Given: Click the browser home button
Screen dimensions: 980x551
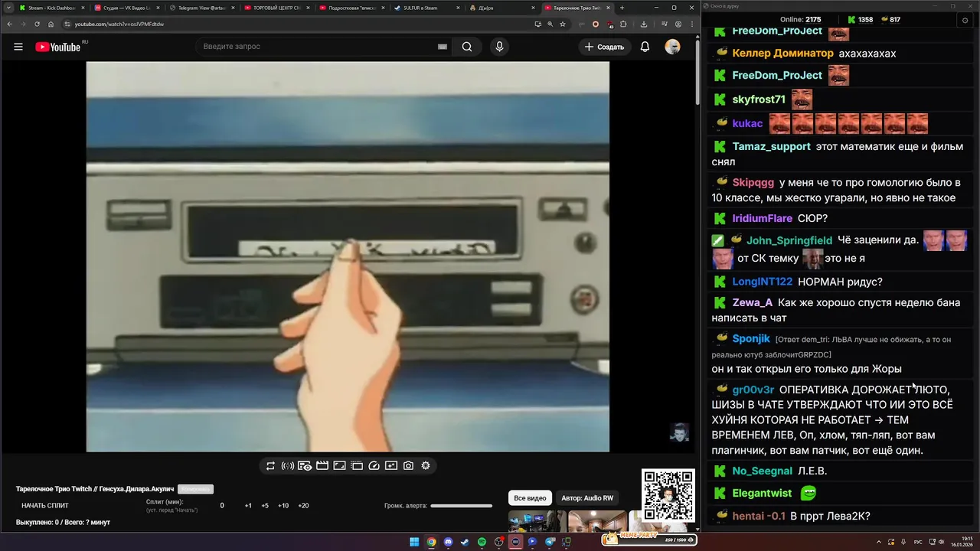Looking at the screenshot, I should 51,24.
